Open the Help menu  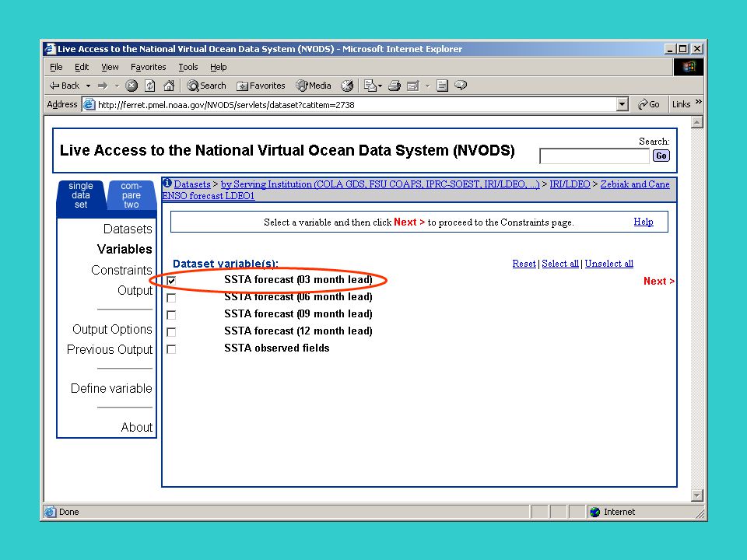click(x=218, y=67)
